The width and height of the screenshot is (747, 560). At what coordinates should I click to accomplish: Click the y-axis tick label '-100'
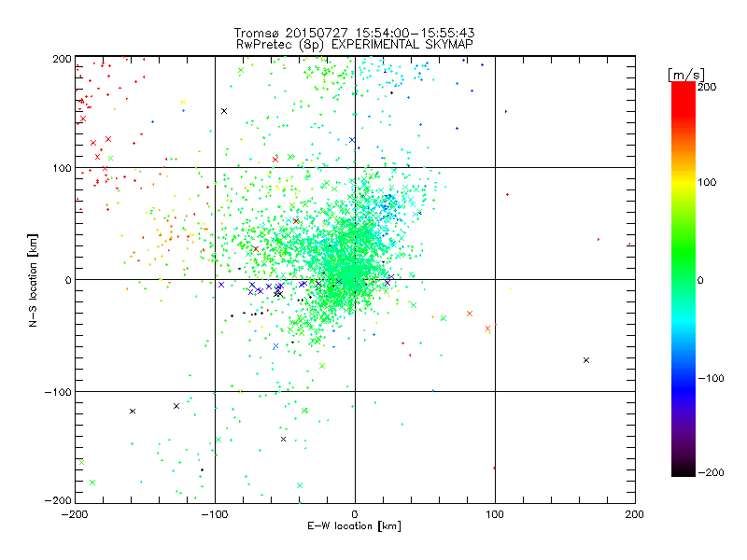(x=58, y=392)
